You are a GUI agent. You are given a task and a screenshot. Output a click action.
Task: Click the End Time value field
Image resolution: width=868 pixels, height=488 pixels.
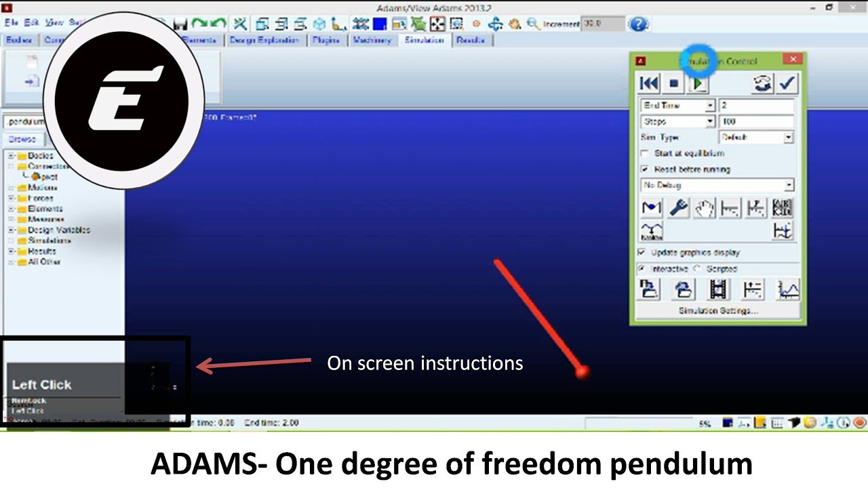coord(756,106)
